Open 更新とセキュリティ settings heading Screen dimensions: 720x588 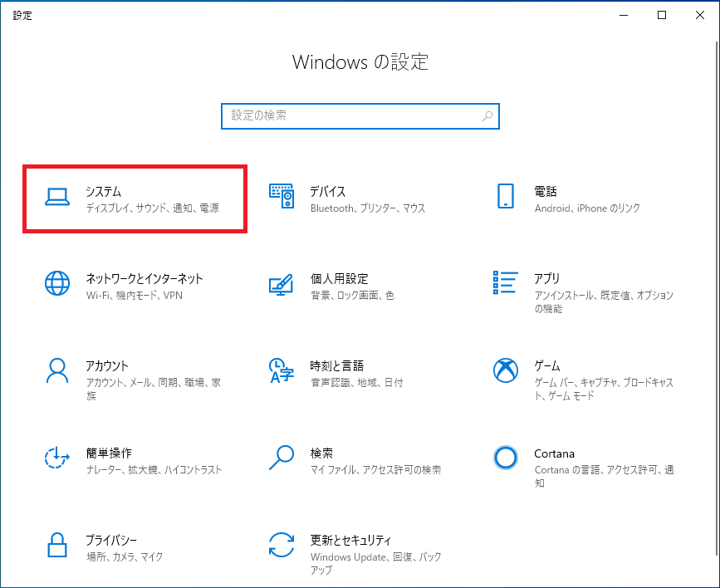[350, 540]
